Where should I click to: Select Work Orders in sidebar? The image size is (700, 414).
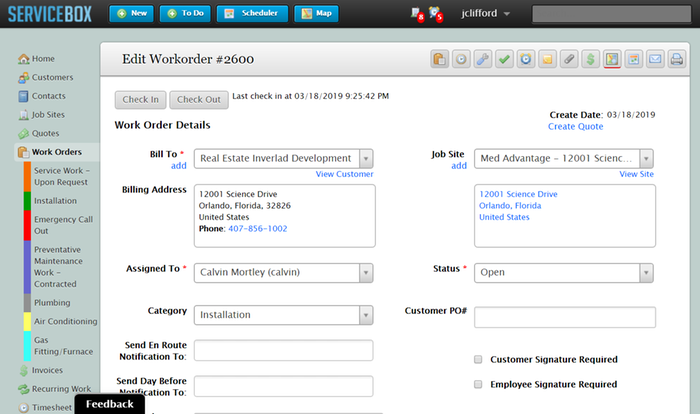56,152
